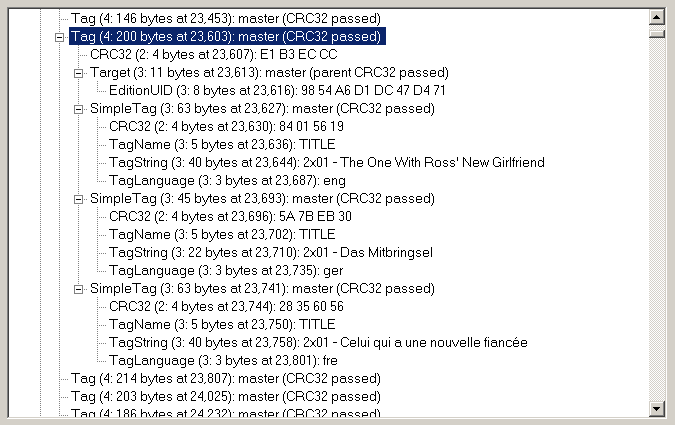Click the vertical scrollbar thumb
The height and width of the screenshot is (425, 675).
656,33
